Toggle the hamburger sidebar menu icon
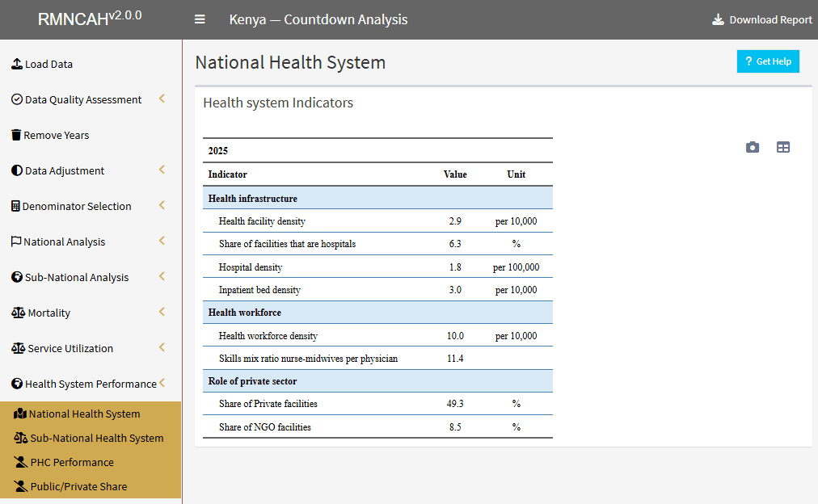This screenshot has height=504, width=818. point(200,19)
